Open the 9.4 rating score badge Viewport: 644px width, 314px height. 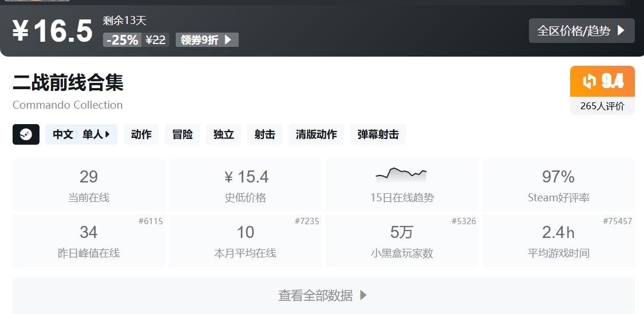click(x=603, y=81)
